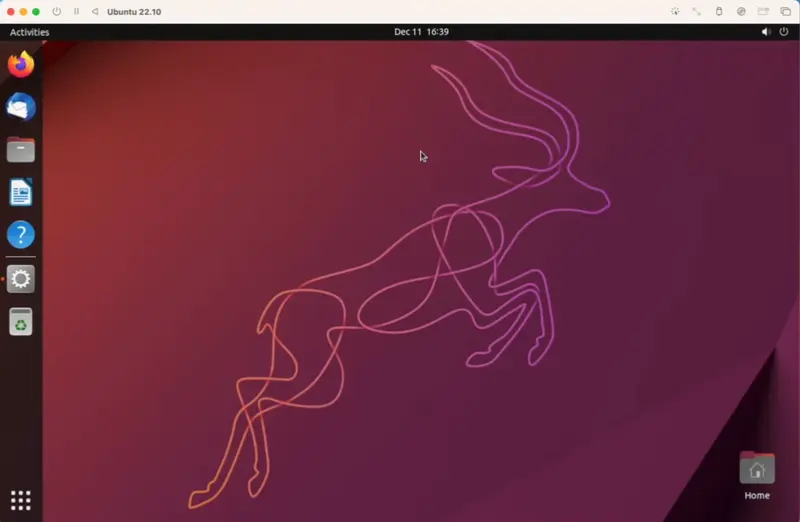Minimize the VM window yellow button
The image size is (800, 522).
[23, 11]
